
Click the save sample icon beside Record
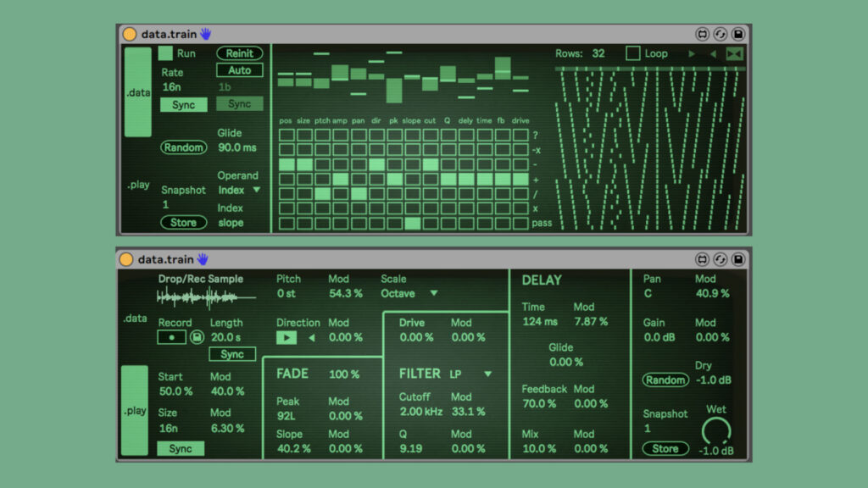click(x=197, y=337)
